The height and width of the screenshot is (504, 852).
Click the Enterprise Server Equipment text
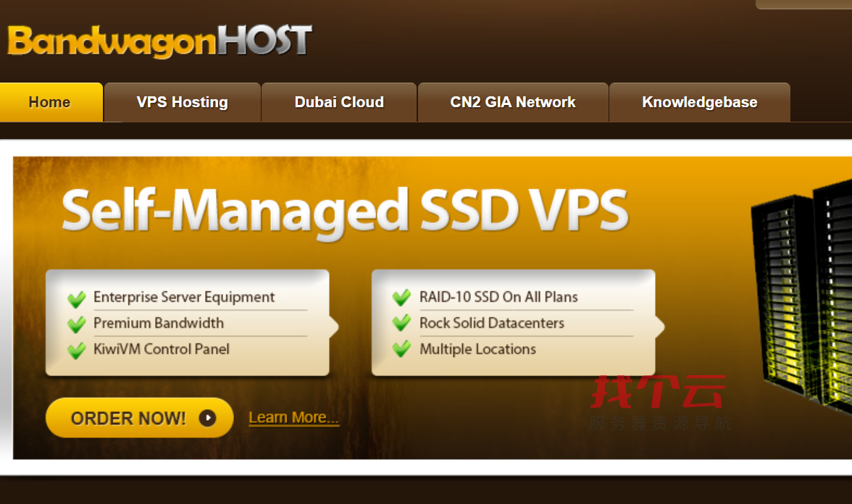coord(184,297)
